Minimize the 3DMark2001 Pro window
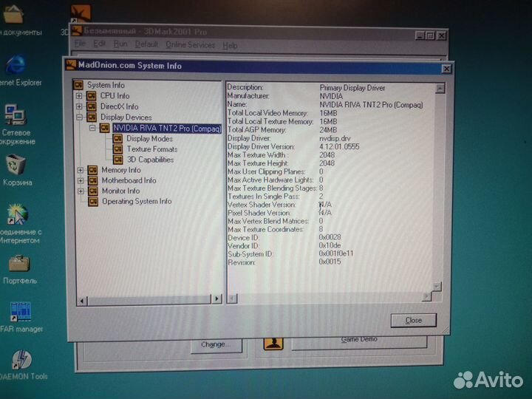 [420, 35]
